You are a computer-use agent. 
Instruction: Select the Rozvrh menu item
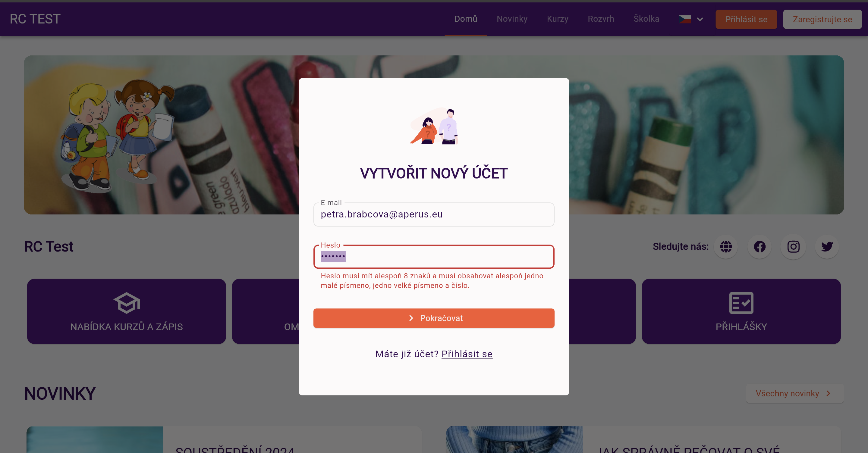[x=601, y=19]
